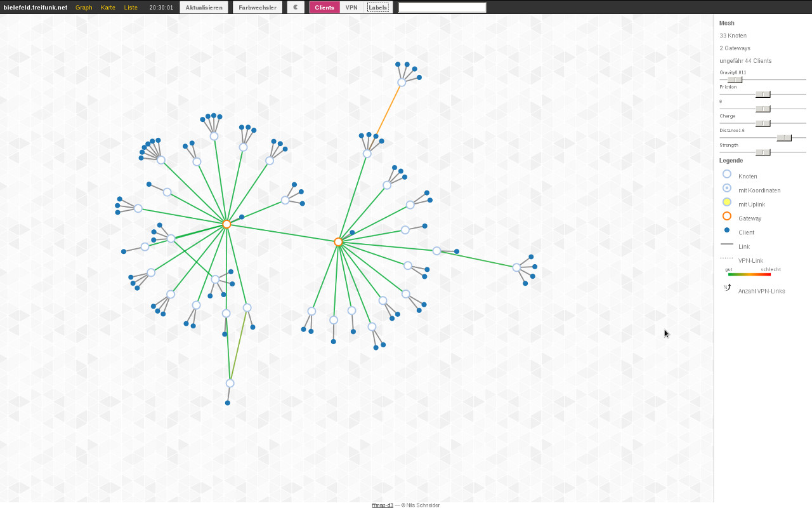Toggle the Clients display button
Screen dimensions: 812x508
coord(324,8)
